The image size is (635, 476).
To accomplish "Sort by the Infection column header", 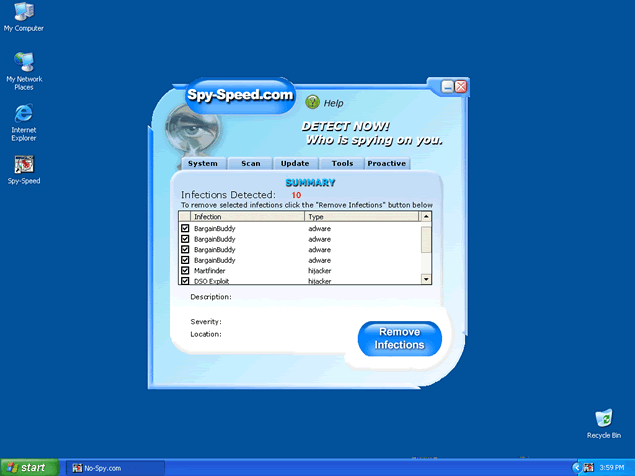I will (x=247, y=216).
